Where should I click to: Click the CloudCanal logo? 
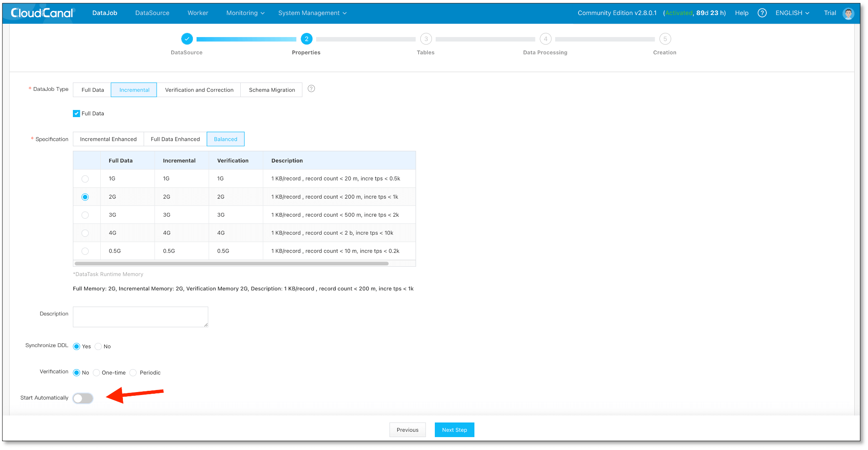click(42, 13)
